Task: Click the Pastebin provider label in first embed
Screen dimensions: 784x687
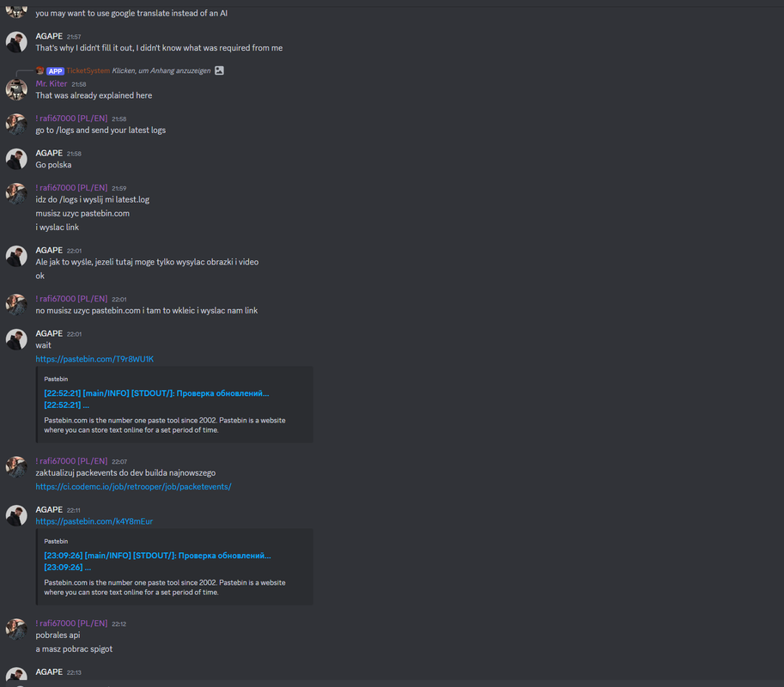Action: click(x=56, y=379)
